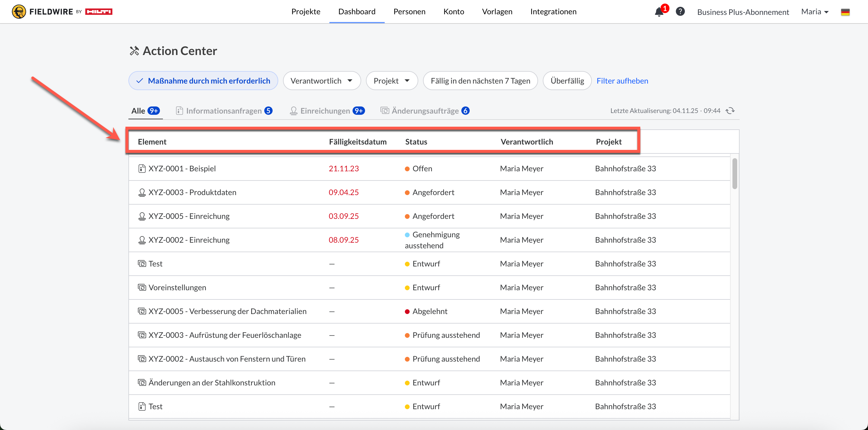Click the Action Center tools icon

[134, 51]
